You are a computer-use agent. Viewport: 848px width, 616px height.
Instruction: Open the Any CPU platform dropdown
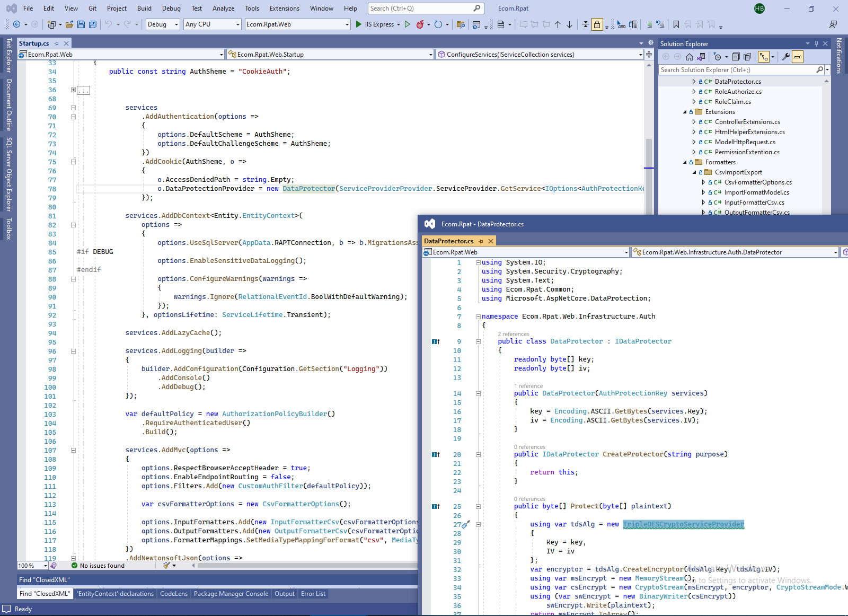(x=213, y=24)
